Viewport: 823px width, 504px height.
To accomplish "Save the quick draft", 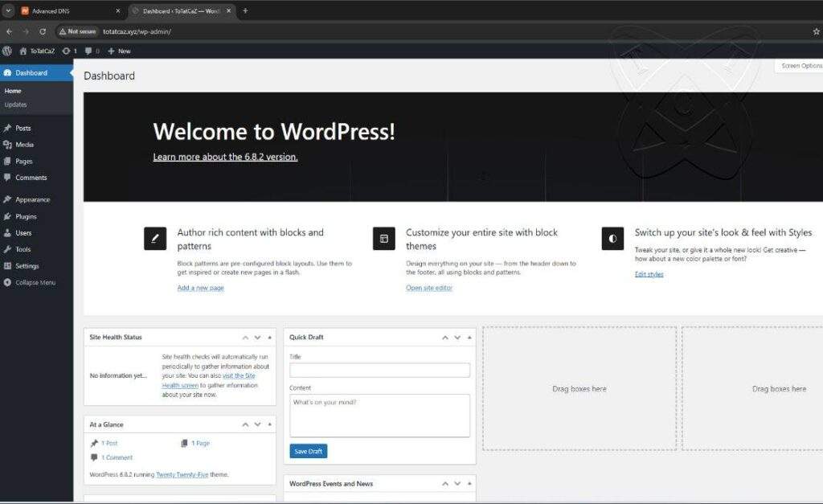I will pyautogui.click(x=308, y=451).
